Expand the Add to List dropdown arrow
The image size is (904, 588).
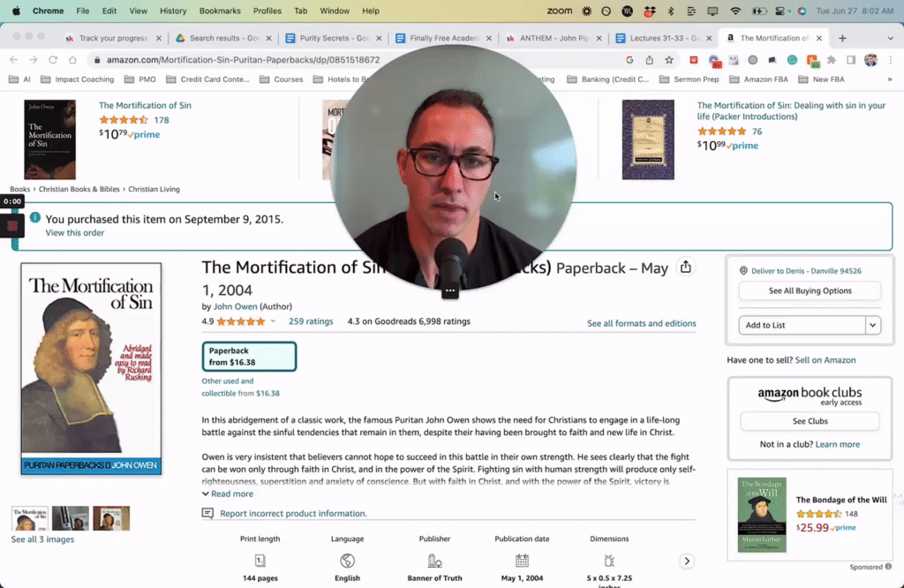point(873,325)
